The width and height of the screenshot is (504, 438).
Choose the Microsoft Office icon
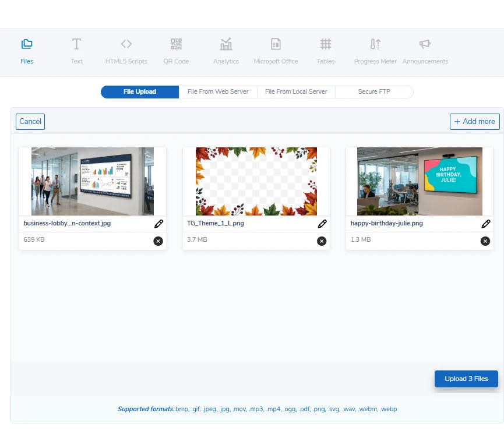point(276,44)
